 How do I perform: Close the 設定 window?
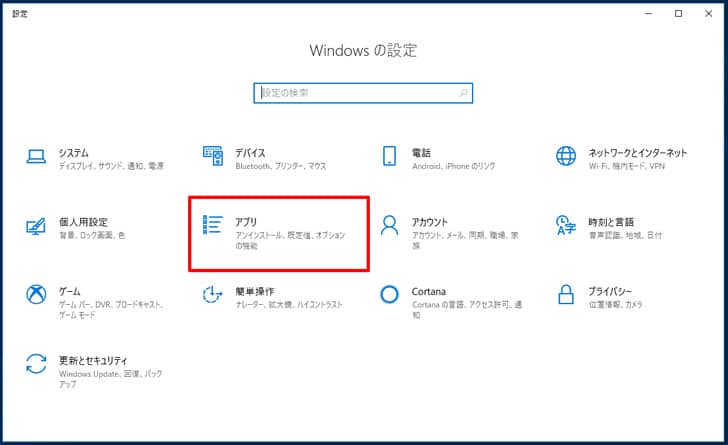(708, 14)
